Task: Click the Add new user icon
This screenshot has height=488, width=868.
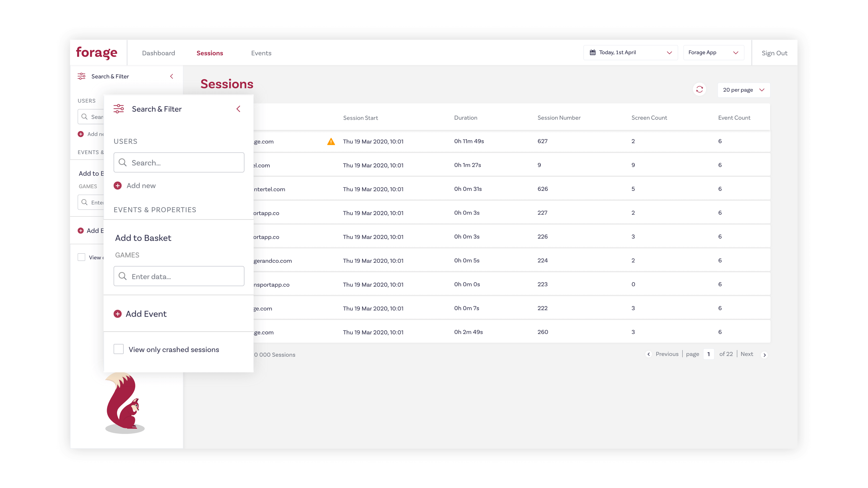Action: pyautogui.click(x=118, y=185)
